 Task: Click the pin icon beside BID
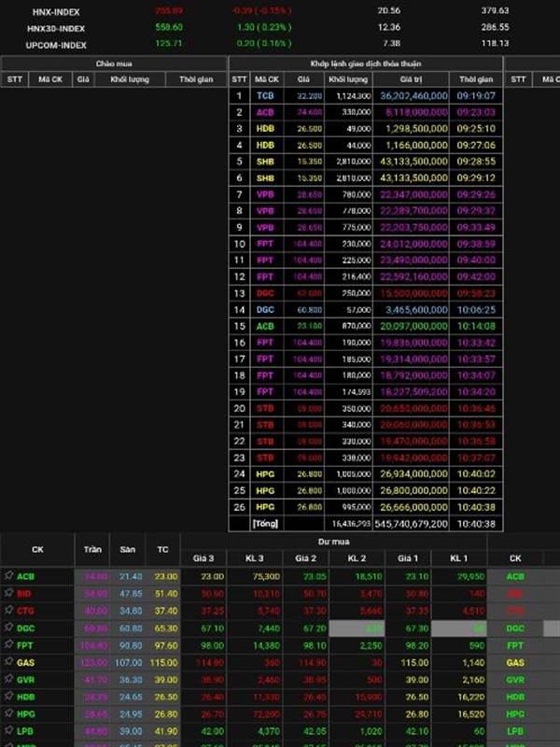click(x=8, y=593)
